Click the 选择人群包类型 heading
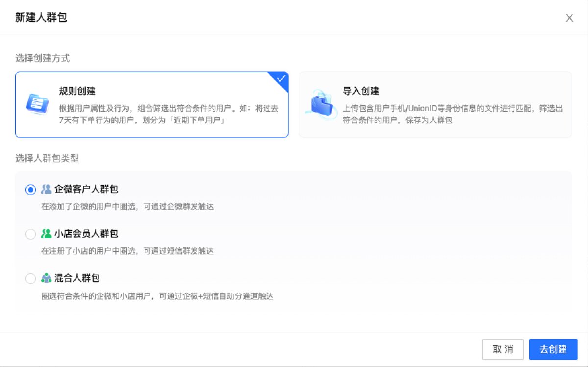588x367 pixels. [47, 158]
